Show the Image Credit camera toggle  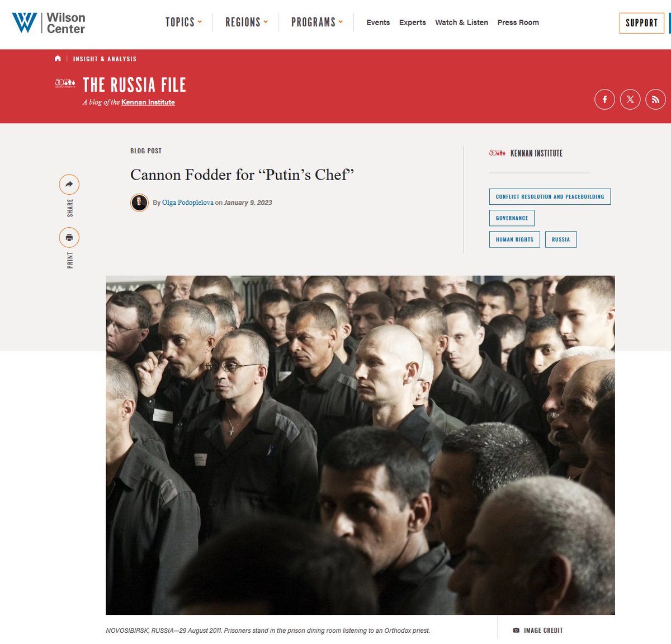tap(538, 630)
